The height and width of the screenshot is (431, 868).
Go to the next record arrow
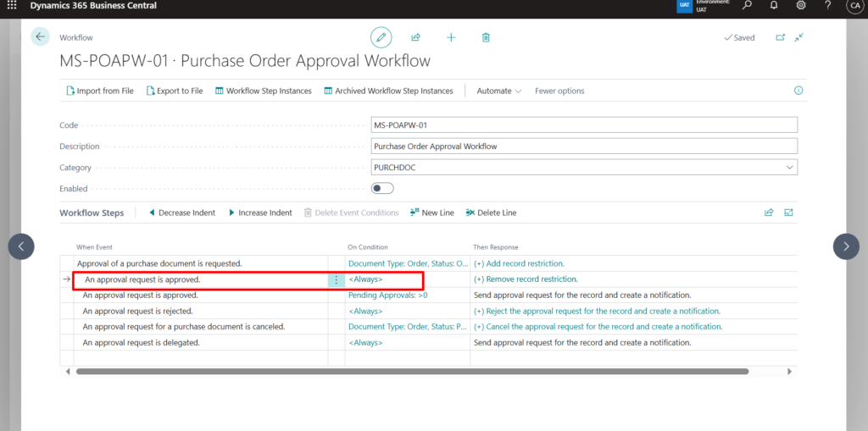point(846,246)
